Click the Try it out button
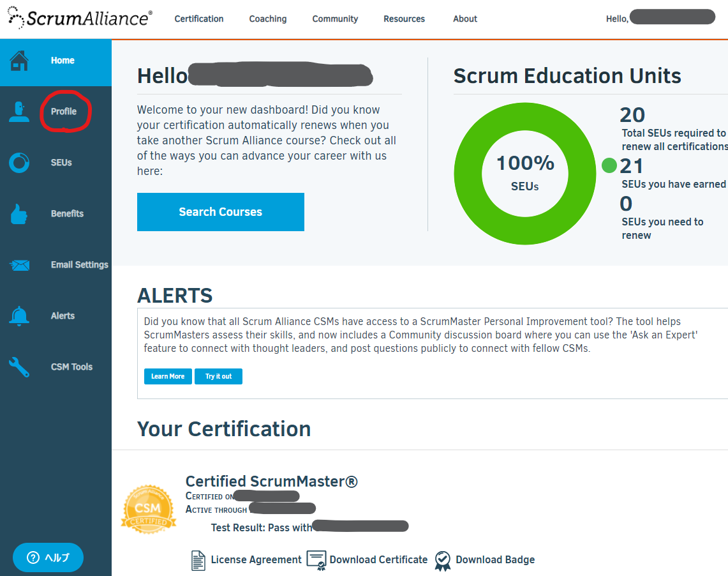The image size is (728, 576). pyautogui.click(x=218, y=376)
